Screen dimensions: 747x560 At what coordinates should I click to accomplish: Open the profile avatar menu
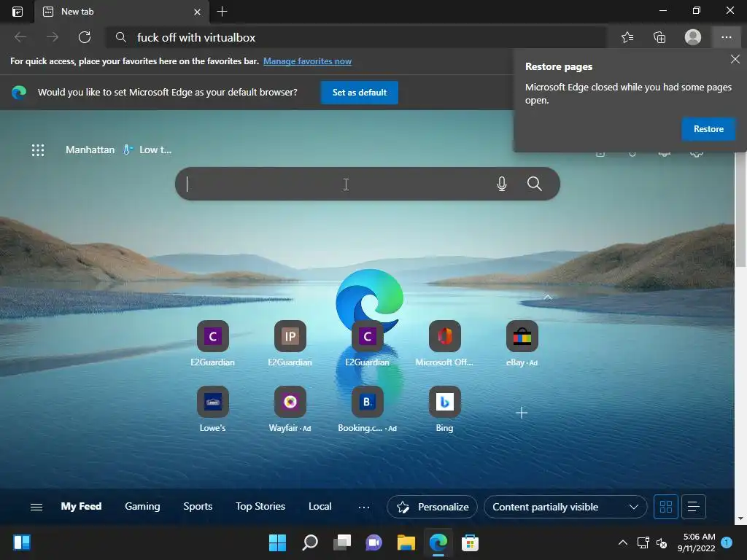(x=693, y=37)
